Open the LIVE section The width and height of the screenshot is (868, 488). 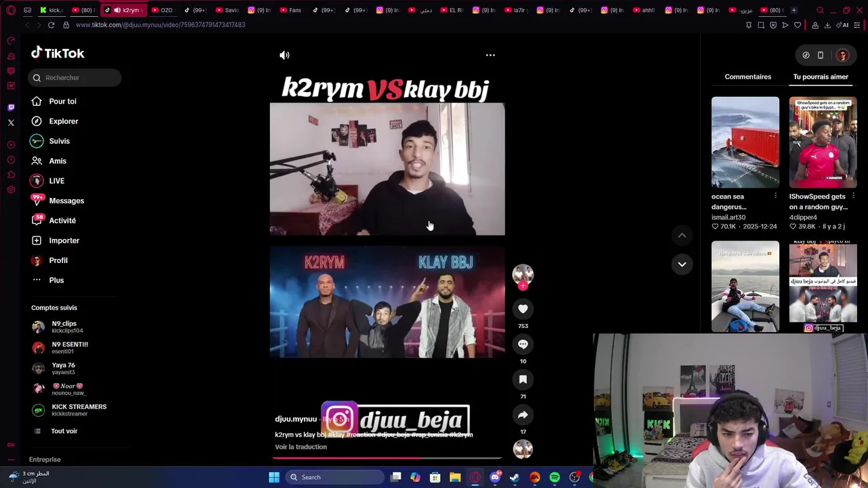(56, 181)
